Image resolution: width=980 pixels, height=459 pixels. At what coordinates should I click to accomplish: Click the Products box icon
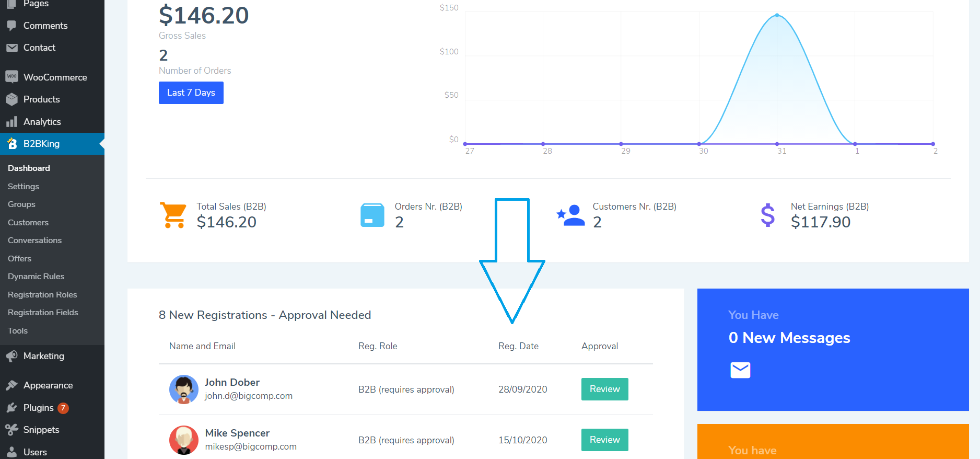click(x=11, y=99)
